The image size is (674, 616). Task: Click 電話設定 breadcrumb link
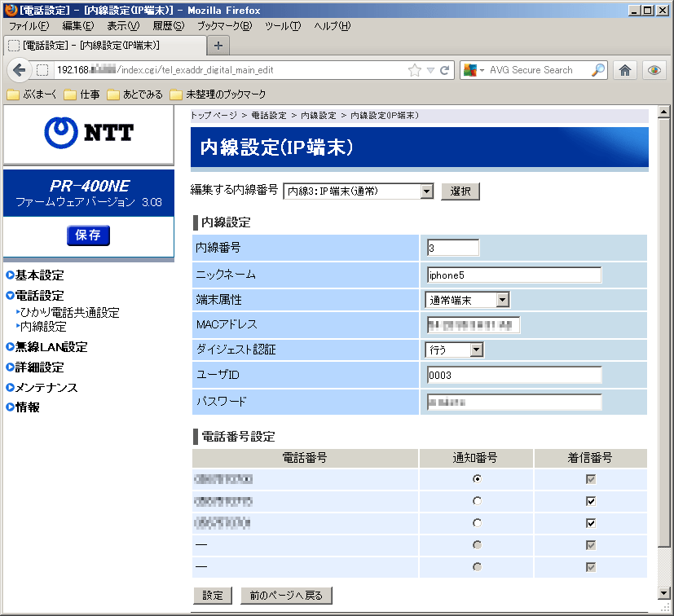pos(269,116)
